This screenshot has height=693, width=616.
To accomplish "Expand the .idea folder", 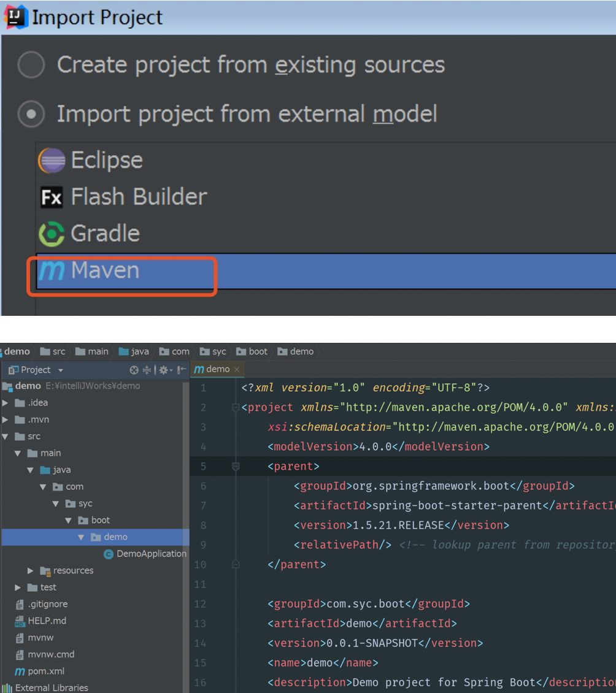I will point(6,403).
